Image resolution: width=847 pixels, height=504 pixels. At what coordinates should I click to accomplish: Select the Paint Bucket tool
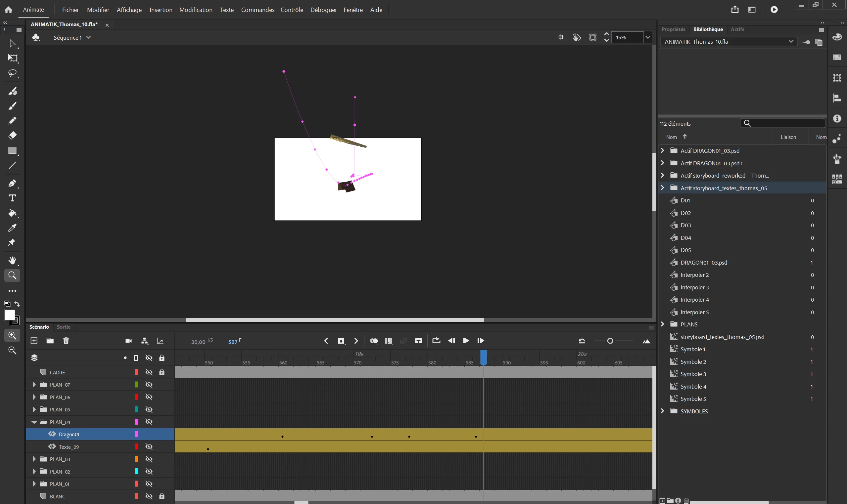pyautogui.click(x=12, y=213)
